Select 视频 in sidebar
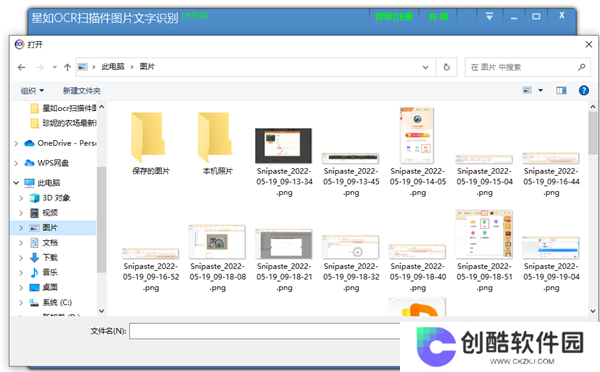 [44, 213]
